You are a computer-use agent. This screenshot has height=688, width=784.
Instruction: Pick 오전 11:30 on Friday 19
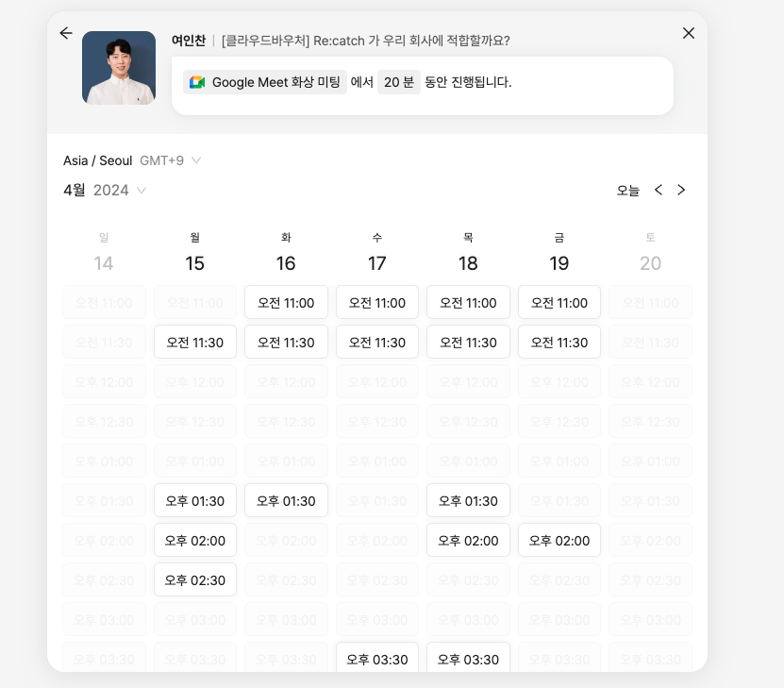tap(559, 341)
